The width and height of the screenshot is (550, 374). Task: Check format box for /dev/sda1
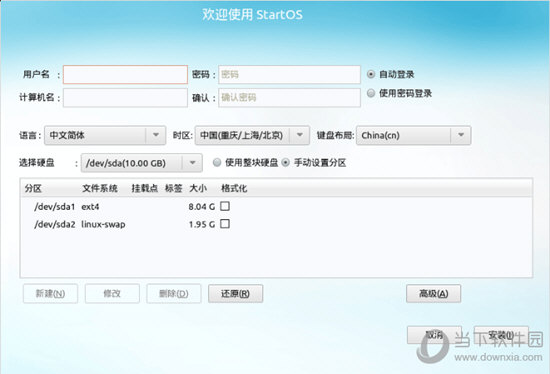coord(225,206)
